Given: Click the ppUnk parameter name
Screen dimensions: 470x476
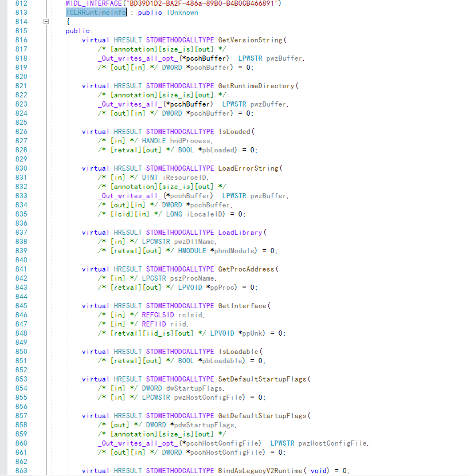Looking at the screenshot, I should coord(252,333).
